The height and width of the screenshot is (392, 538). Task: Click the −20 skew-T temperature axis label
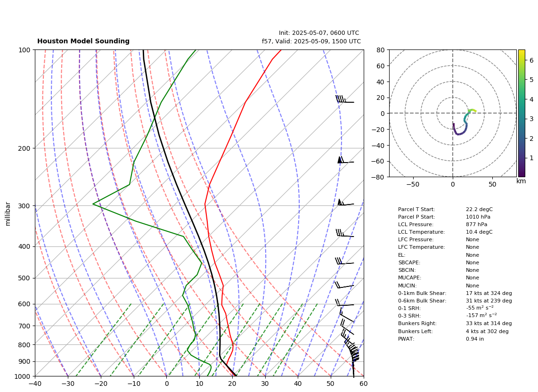tap(100, 384)
